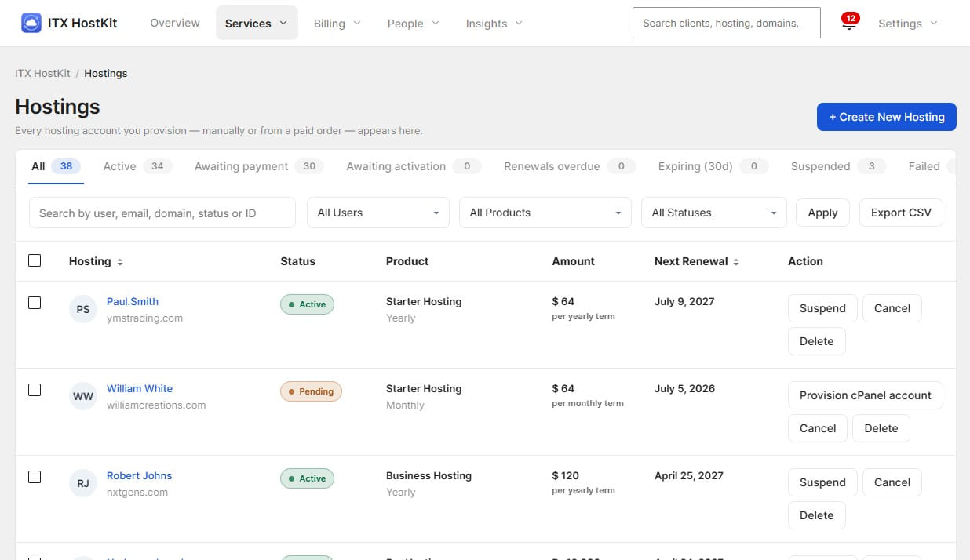The height and width of the screenshot is (560, 970).
Task: Focus the global search clients field
Action: 727,23
